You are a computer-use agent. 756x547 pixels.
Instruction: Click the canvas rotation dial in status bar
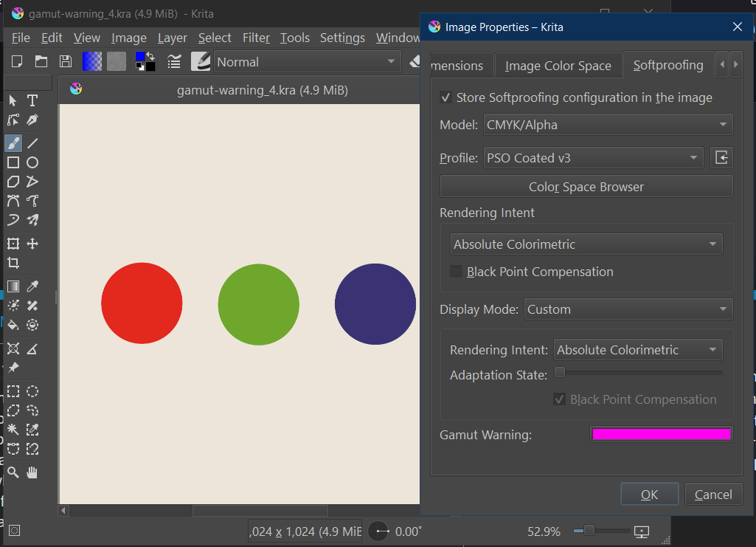point(378,531)
